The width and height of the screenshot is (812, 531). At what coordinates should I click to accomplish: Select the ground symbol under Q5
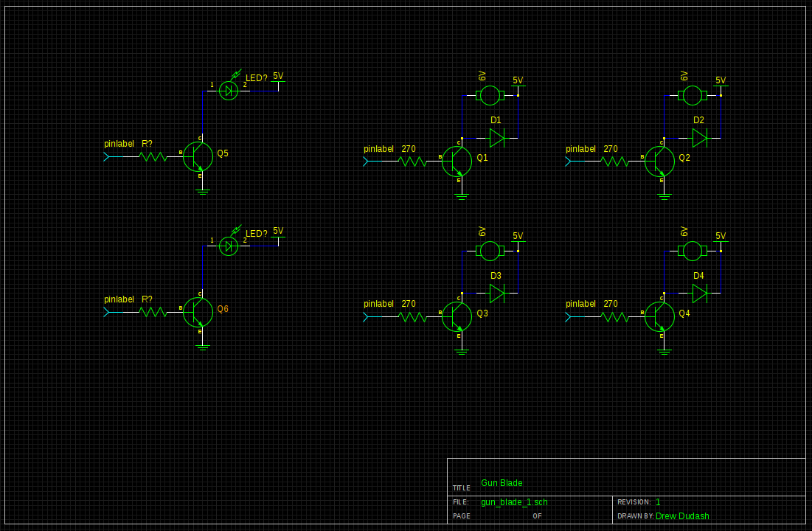[x=203, y=192]
